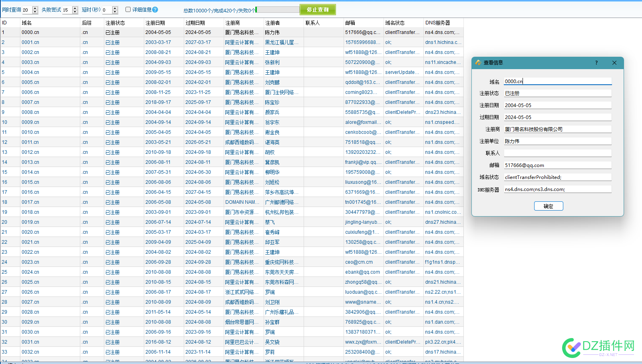Screen dimensions: 642x364
Task: Click the blue help icon beside 详细信息
Action: coord(155,10)
